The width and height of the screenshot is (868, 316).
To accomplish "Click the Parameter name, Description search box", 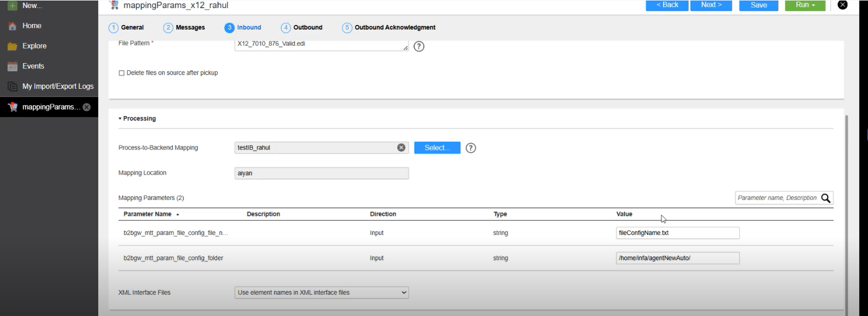I will tap(777, 198).
